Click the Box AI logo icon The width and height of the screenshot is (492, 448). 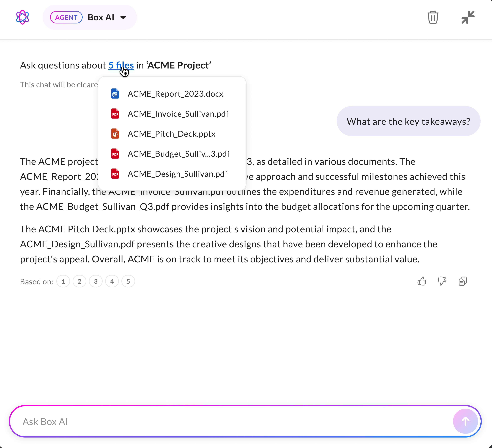click(x=23, y=17)
